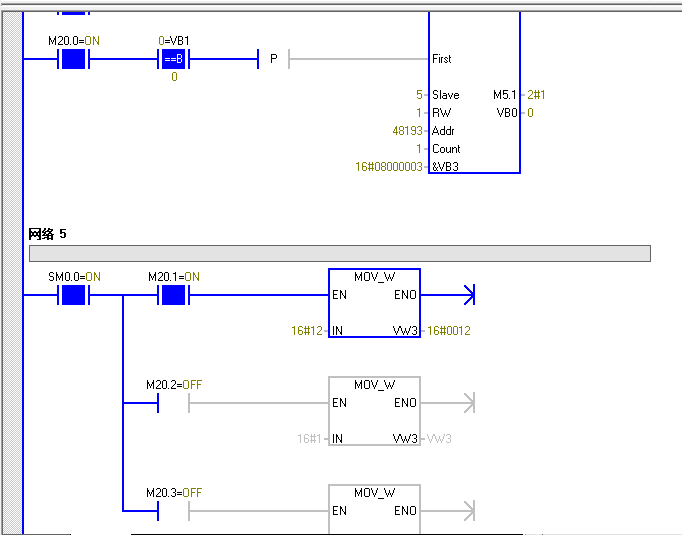Click the network 5 grey comment bar
The image size is (682, 535).
click(x=340, y=254)
